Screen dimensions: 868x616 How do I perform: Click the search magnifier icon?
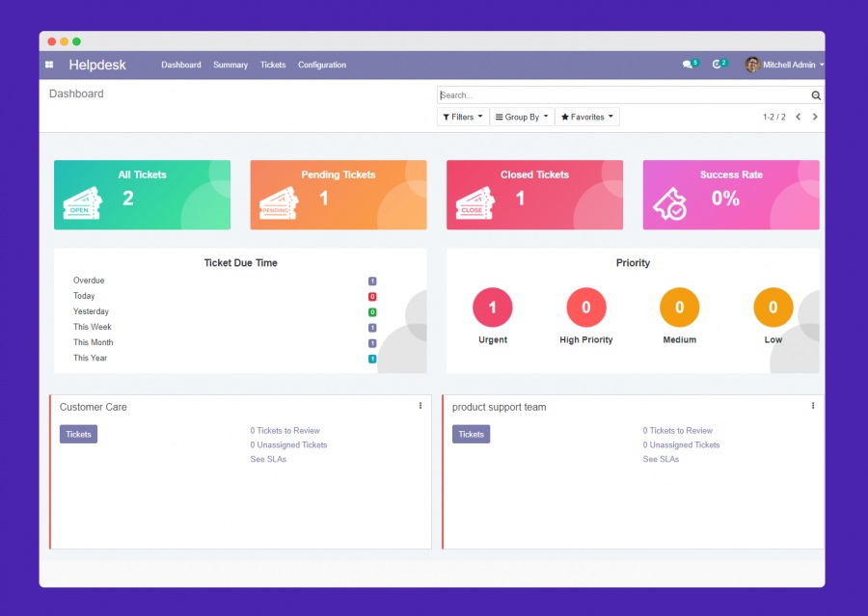[x=816, y=95]
